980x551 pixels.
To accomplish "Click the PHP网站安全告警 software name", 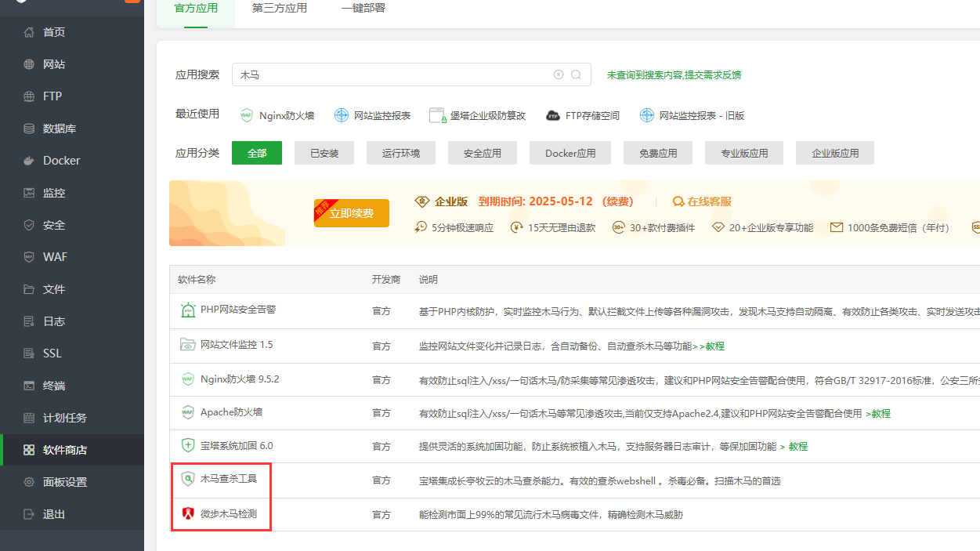I will pos(238,310).
